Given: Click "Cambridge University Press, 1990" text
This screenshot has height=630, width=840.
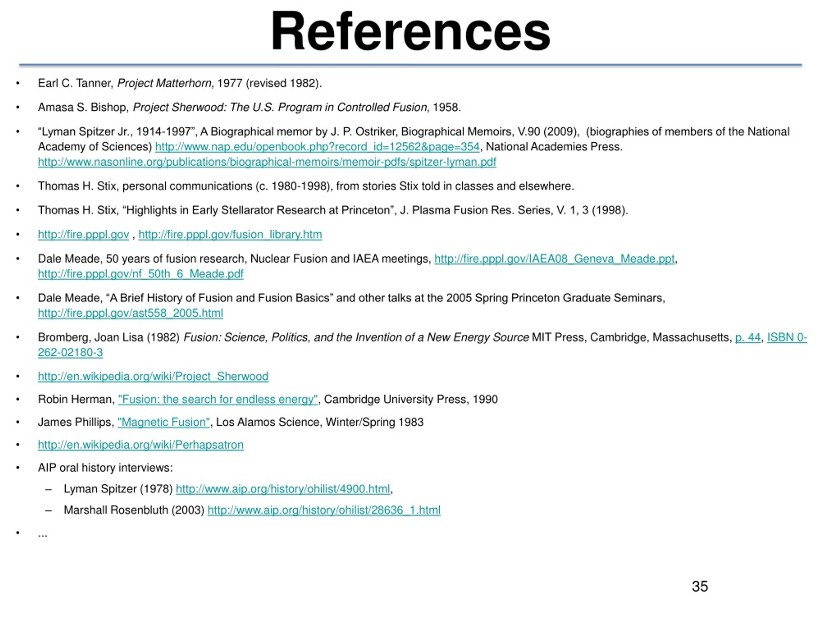Looking at the screenshot, I should pyautogui.click(x=410, y=399).
